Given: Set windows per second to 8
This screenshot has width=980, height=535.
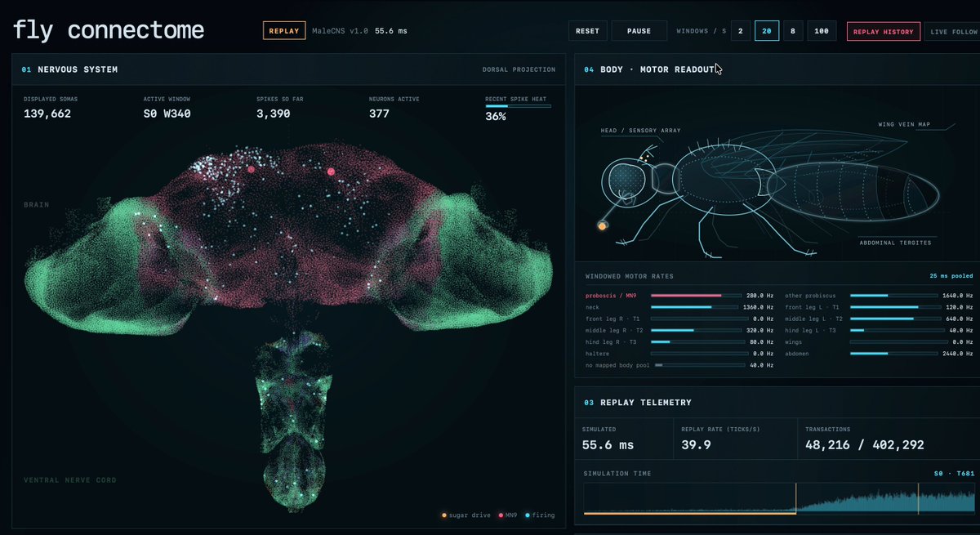Looking at the screenshot, I should click(x=791, y=31).
